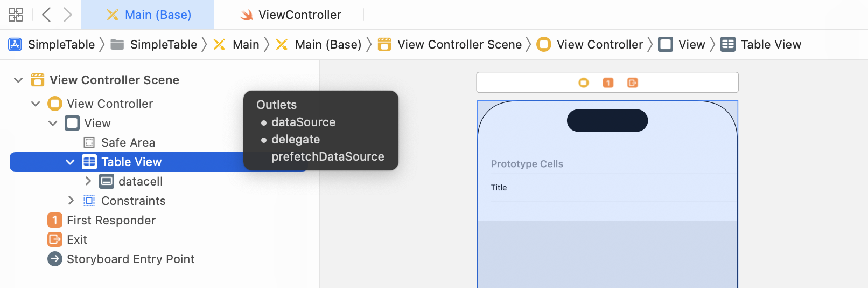Click the empty table area on canvas
The height and width of the screenshot is (288, 868).
click(607, 253)
